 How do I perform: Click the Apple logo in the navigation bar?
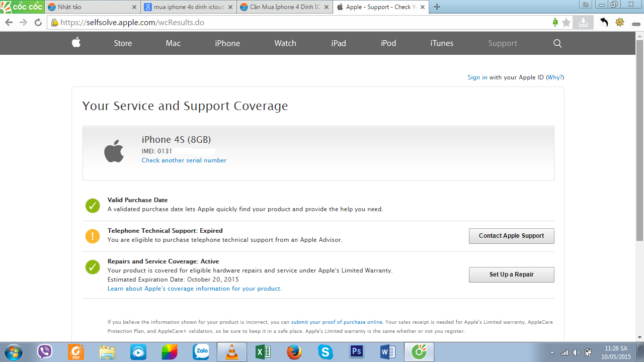(x=76, y=43)
